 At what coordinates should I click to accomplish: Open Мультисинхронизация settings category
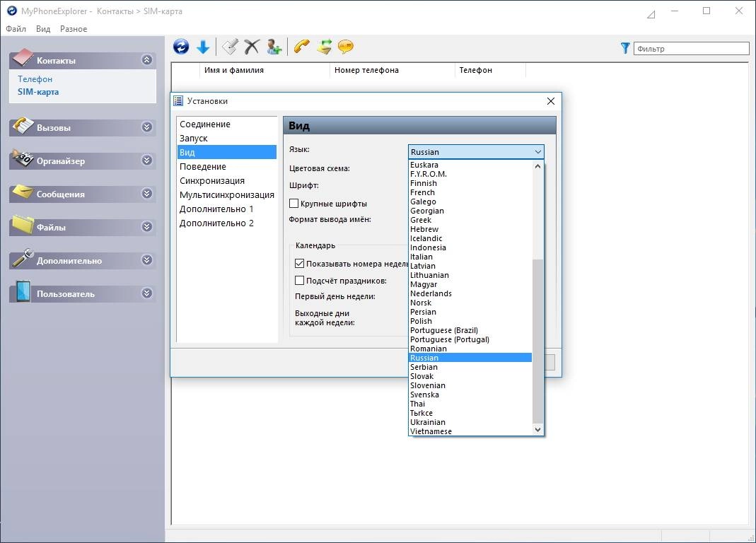coord(227,195)
